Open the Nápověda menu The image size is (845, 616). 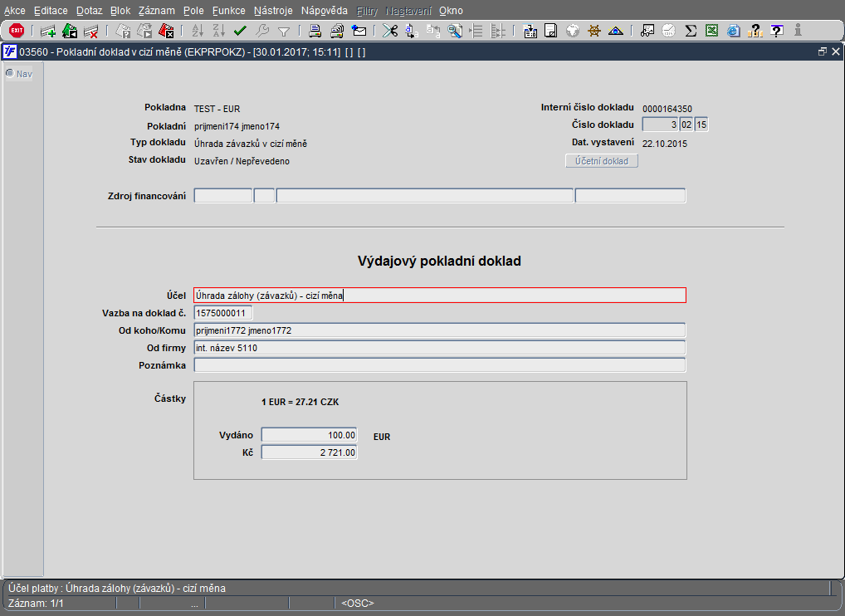tap(325, 11)
